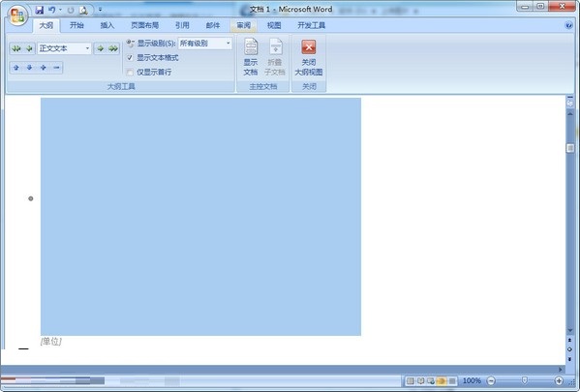580x392 pixels.
Task: Switch to Web Layout view in the status bar
Action: pyautogui.click(x=431, y=380)
